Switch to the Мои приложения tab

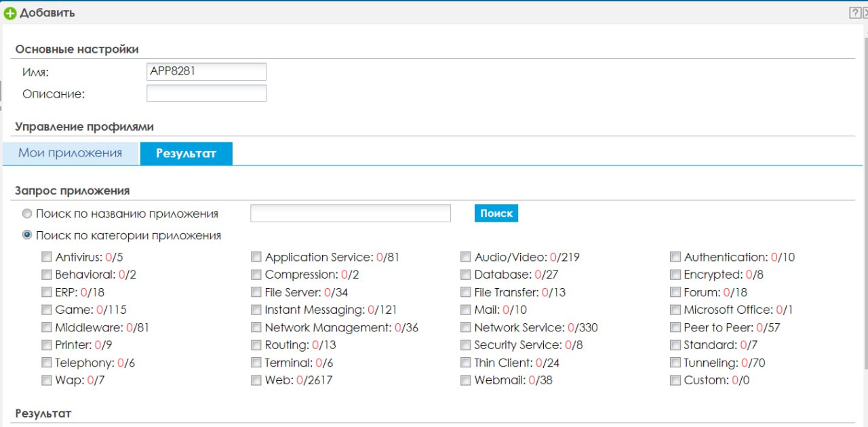click(x=71, y=153)
